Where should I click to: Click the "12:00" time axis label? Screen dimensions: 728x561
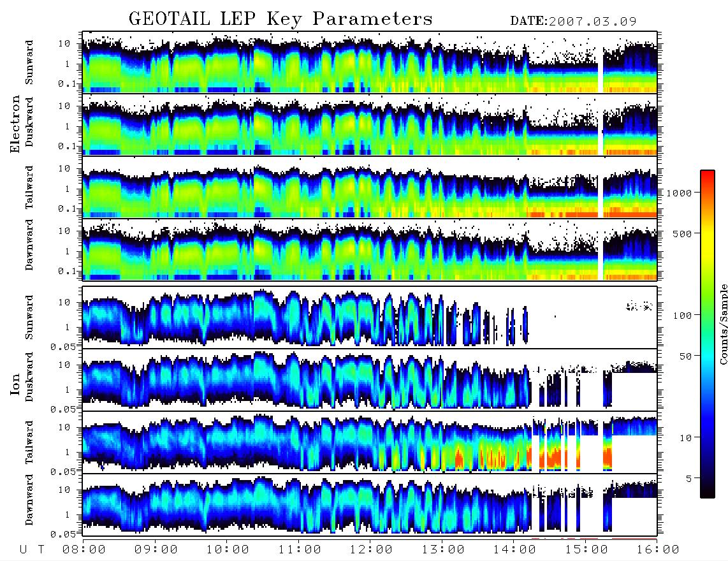point(371,550)
